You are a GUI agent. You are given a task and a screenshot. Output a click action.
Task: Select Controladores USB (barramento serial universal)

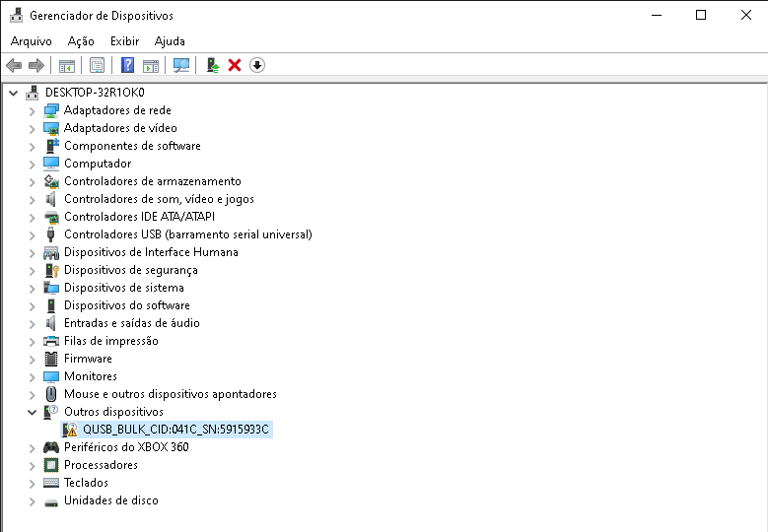[x=188, y=234]
